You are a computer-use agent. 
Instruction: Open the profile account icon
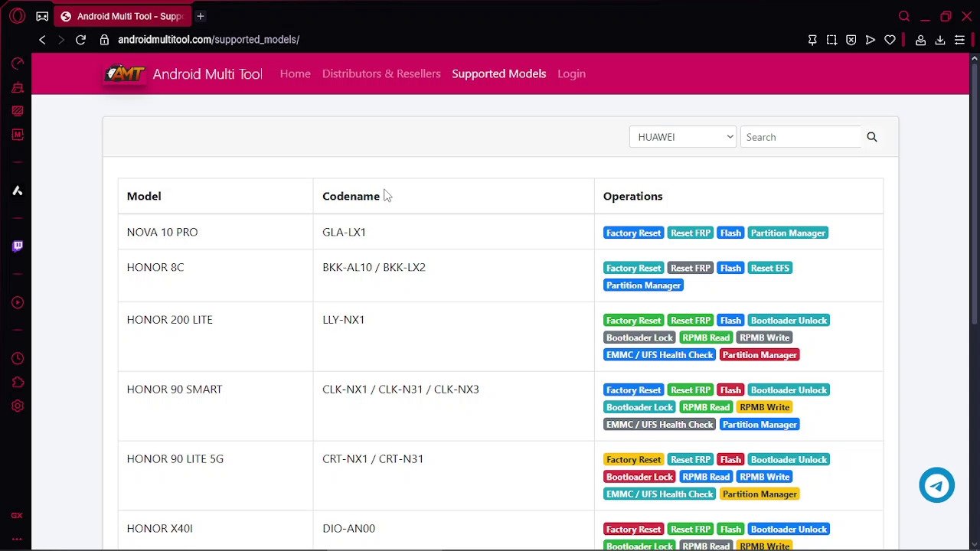(x=921, y=40)
